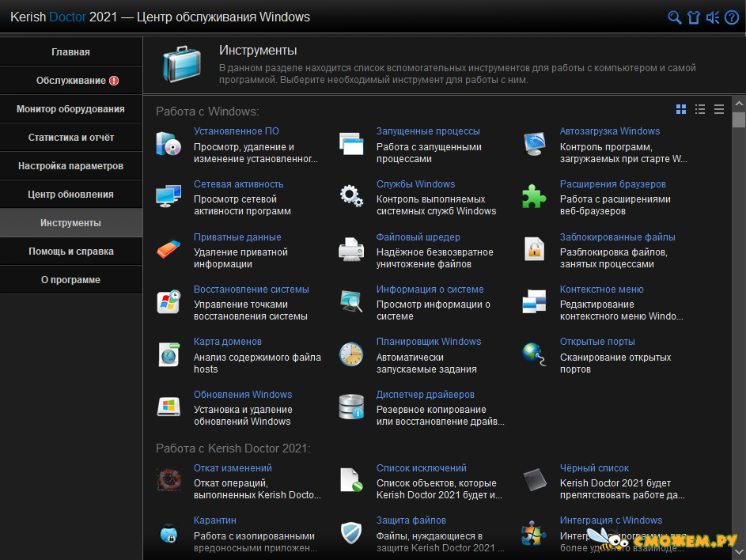Open Настройка параметров section
Screen dimensions: 746x560
(x=71, y=166)
